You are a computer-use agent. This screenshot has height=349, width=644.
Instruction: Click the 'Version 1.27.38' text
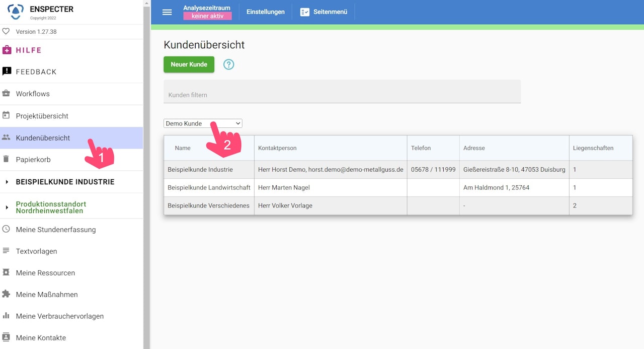point(36,32)
